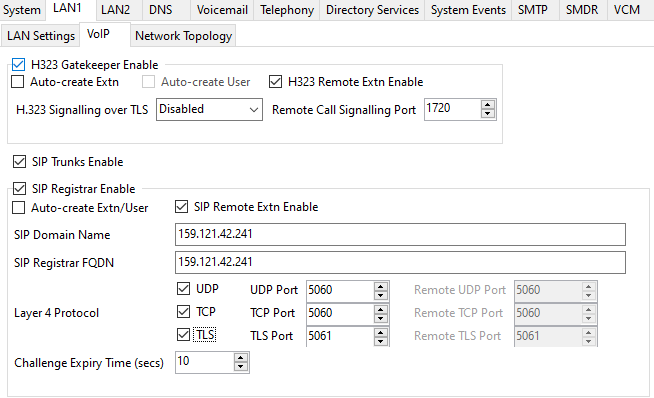Viewport: 654px width, 398px height.
Task: Increase Challenge Expiry Time value
Action: 241,358
